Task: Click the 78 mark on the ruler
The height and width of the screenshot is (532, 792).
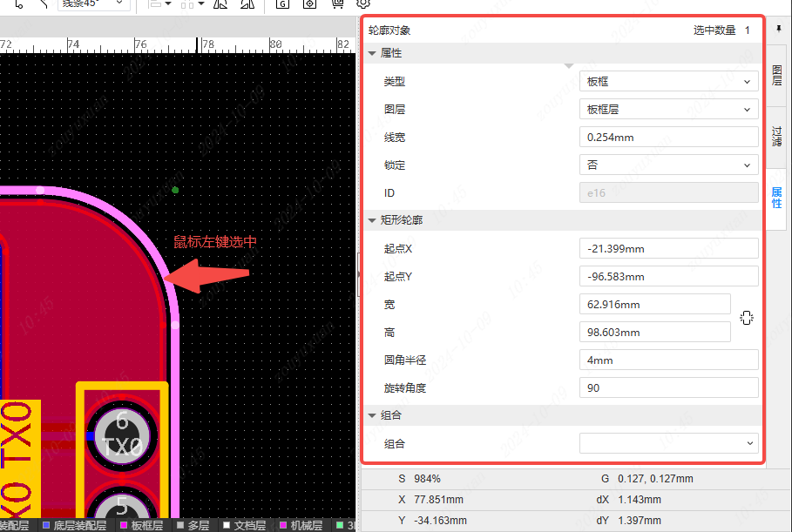Action: (208, 44)
